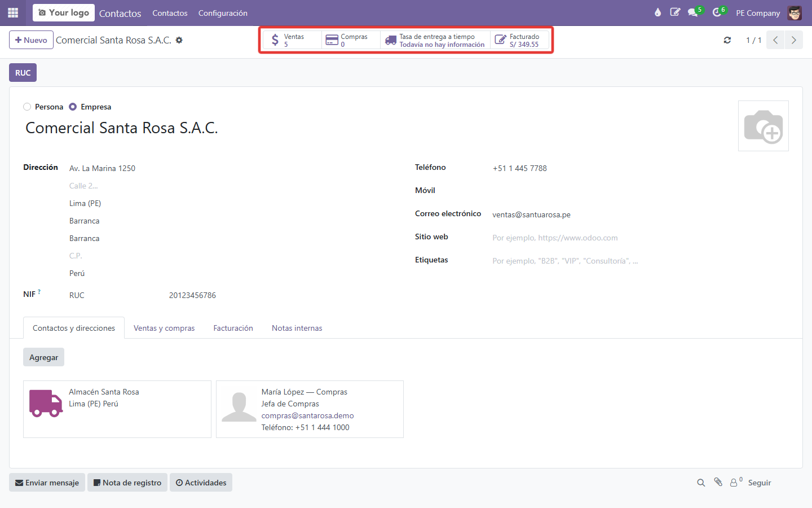812x508 pixels.
Task: Open the Configuración menu
Action: point(223,13)
